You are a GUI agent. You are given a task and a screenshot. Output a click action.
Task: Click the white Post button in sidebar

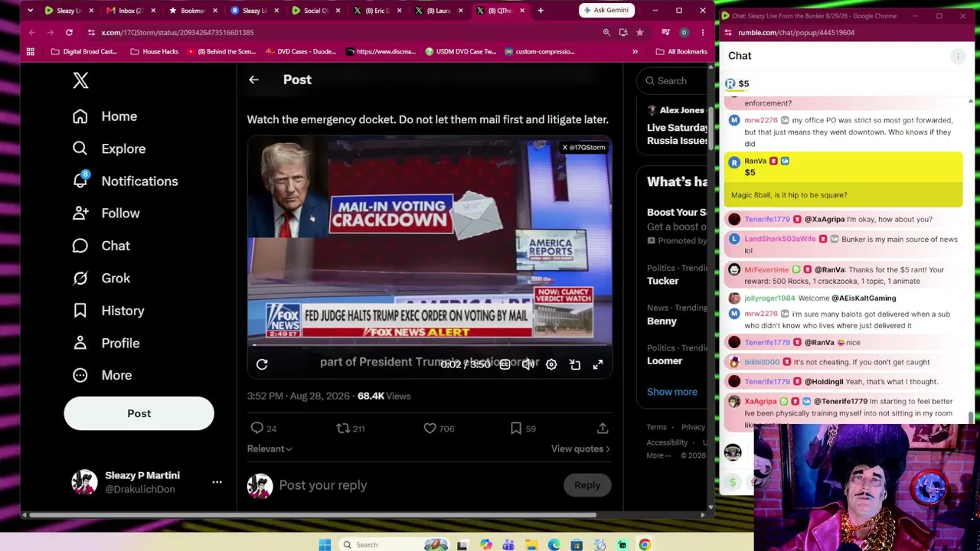tap(139, 413)
